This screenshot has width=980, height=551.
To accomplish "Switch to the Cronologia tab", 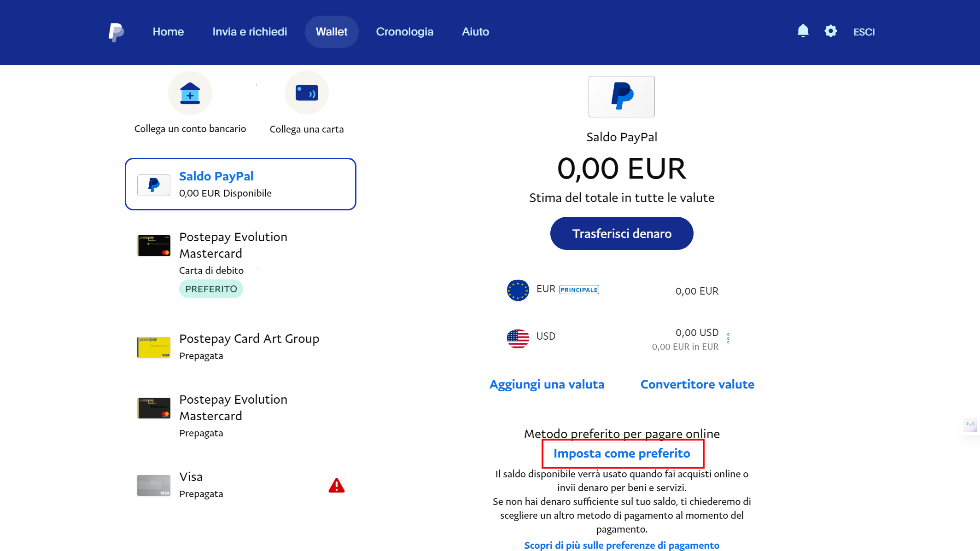I will pos(404,31).
